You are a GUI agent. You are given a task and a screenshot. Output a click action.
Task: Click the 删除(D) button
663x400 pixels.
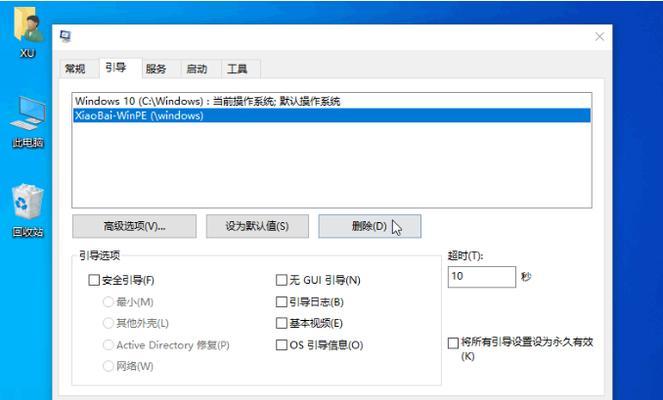click(370, 226)
